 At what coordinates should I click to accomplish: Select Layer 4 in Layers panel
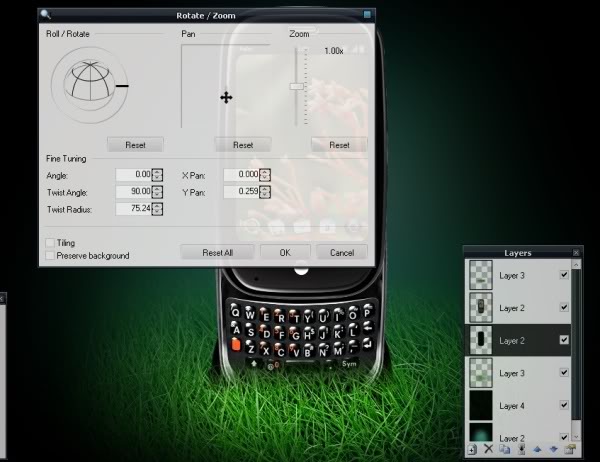point(518,405)
